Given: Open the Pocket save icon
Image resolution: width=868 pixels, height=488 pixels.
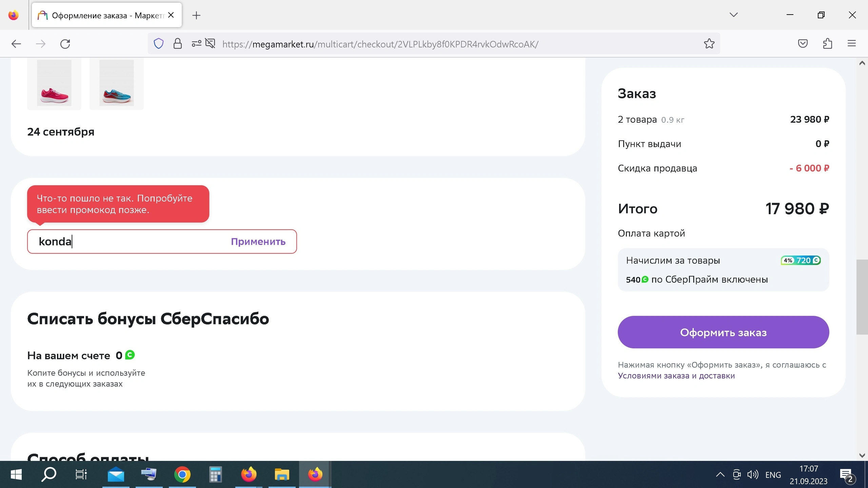Looking at the screenshot, I should [x=803, y=44].
